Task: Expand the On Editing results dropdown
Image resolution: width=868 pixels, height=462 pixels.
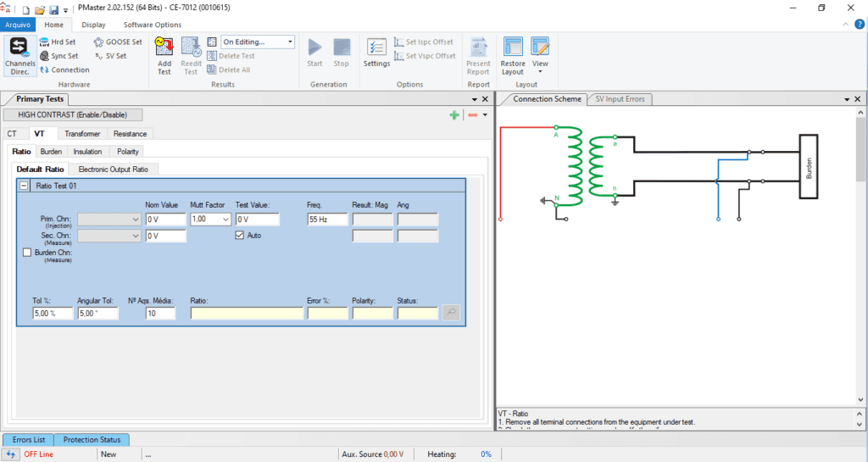Action: 291,42
